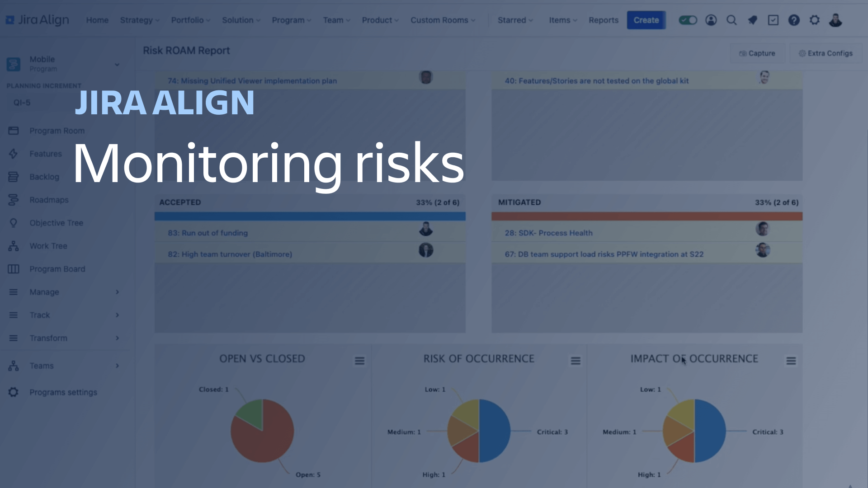Click the search icon in top navigation

tap(731, 20)
